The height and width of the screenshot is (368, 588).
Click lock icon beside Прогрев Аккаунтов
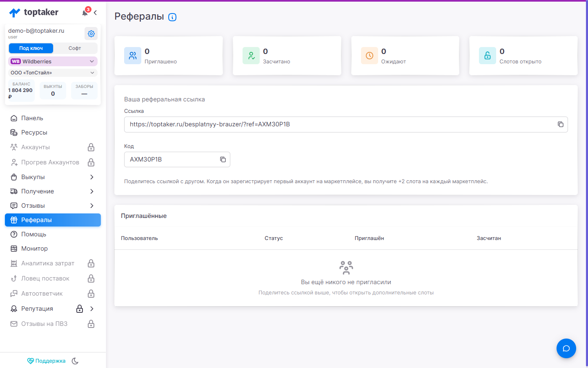(91, 162)
